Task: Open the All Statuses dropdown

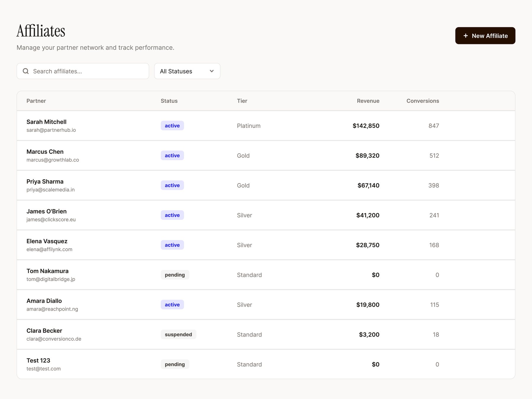Action: (x=187, y=71)
